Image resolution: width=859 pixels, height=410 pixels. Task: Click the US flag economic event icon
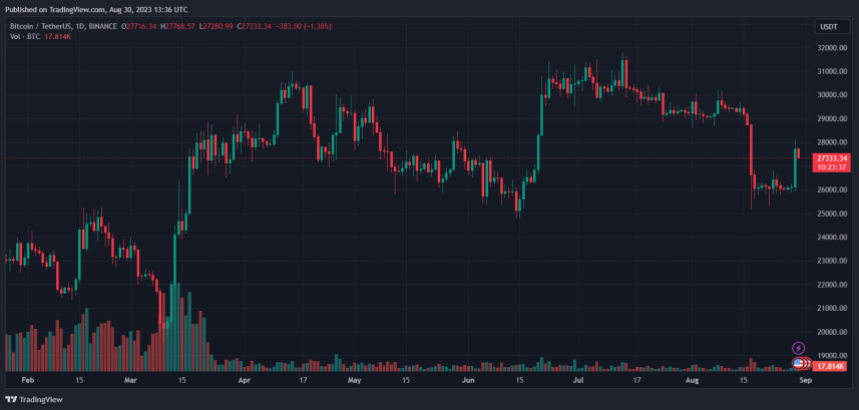coord(799,363)
